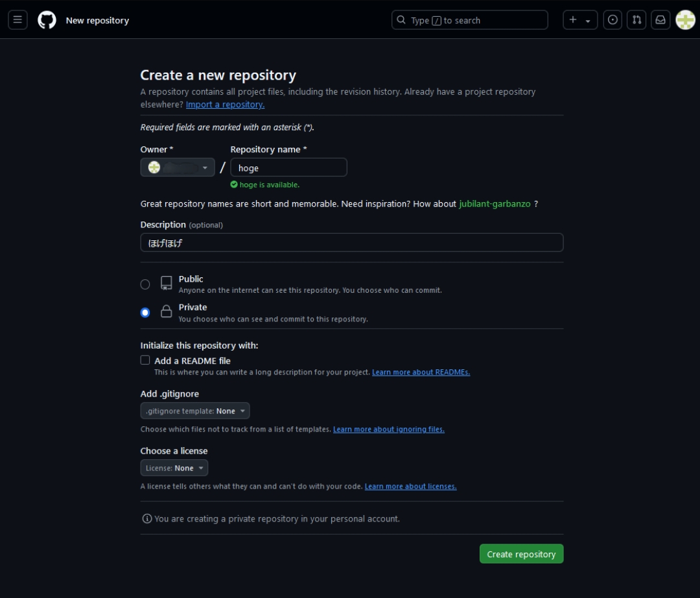Click the magnifier icon in search bar
The width and height of the screenshot is (700, 598).
coord(401,20)
